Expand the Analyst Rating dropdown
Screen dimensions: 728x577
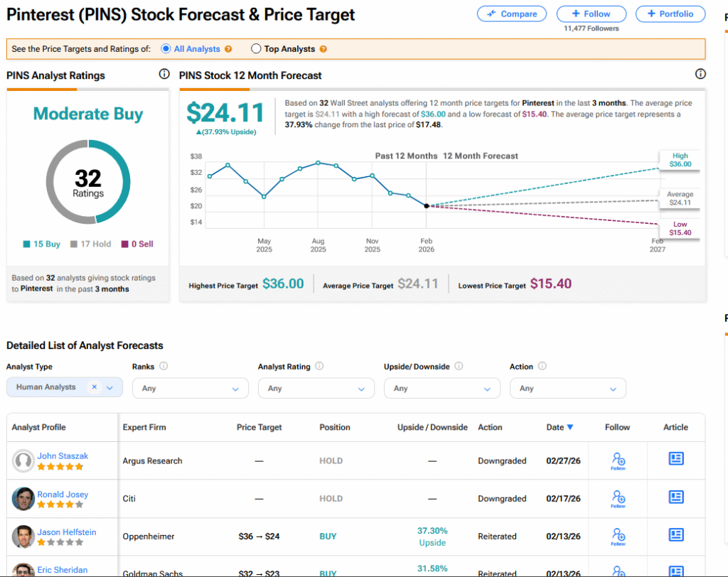point(316,388)
